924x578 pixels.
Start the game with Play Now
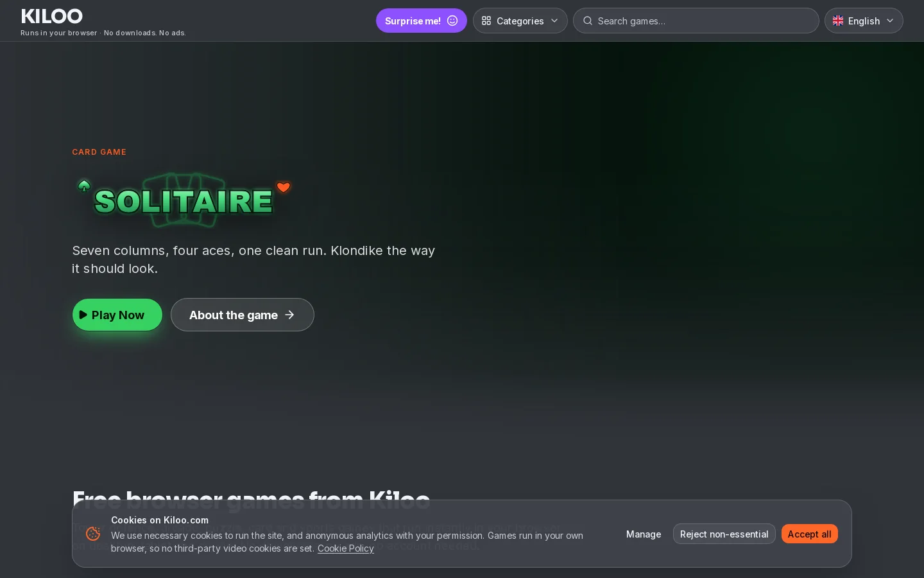tap(117, 315)
